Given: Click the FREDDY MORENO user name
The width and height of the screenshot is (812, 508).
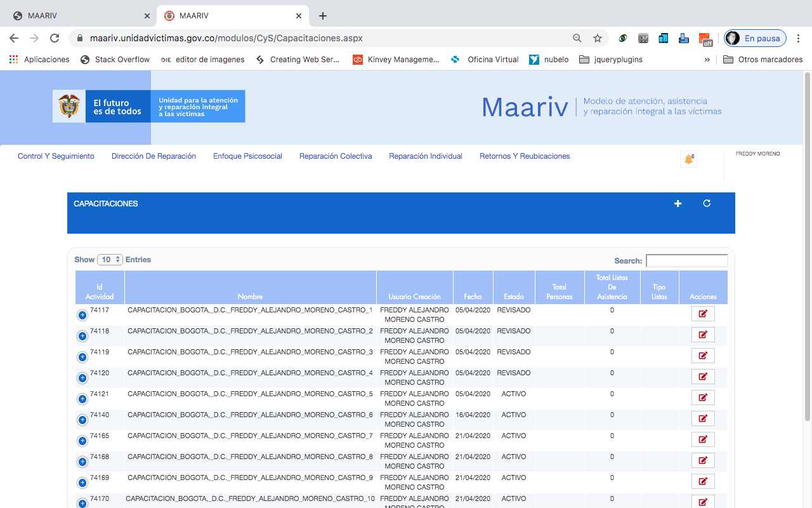Looking at the screenshot, I should [x=757, y=154].
